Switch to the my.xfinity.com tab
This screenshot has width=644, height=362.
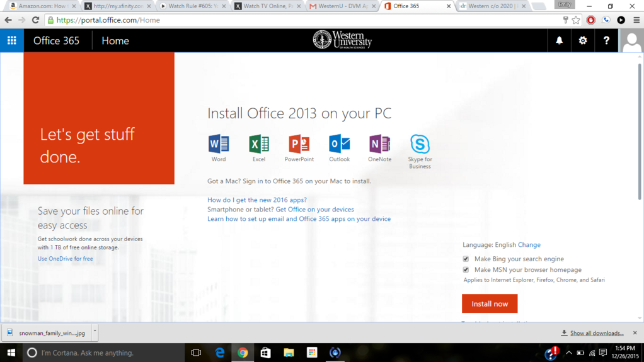tap(118, 6)
